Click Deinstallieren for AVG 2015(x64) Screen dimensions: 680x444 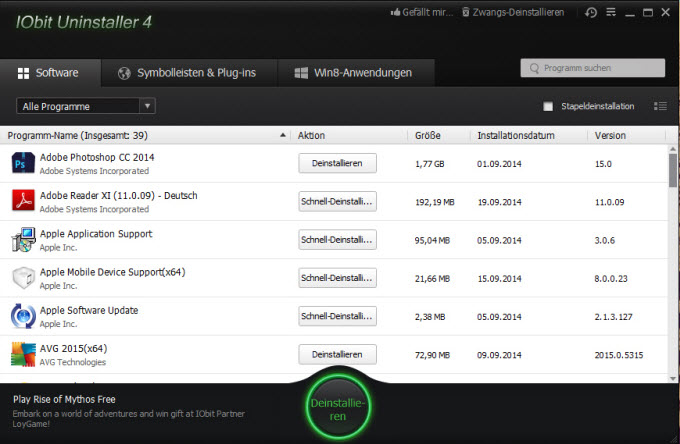coord(337,354)
